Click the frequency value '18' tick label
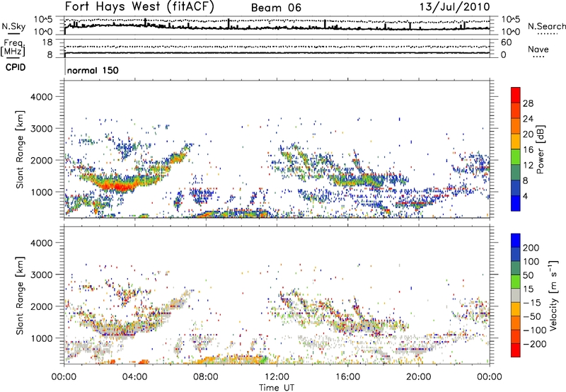Viewport: 566px width, 392px height. (47, 42)
